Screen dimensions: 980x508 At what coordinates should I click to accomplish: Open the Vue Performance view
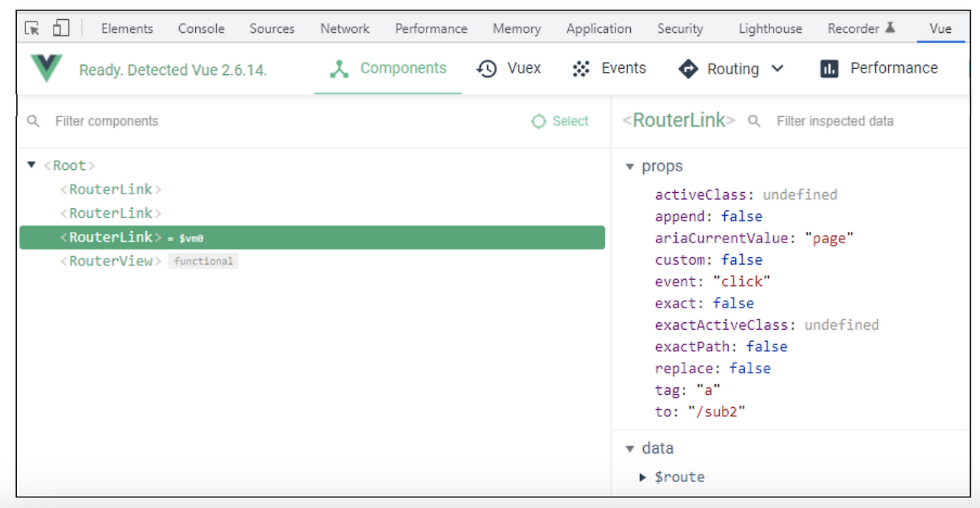(x=879, y=69)
